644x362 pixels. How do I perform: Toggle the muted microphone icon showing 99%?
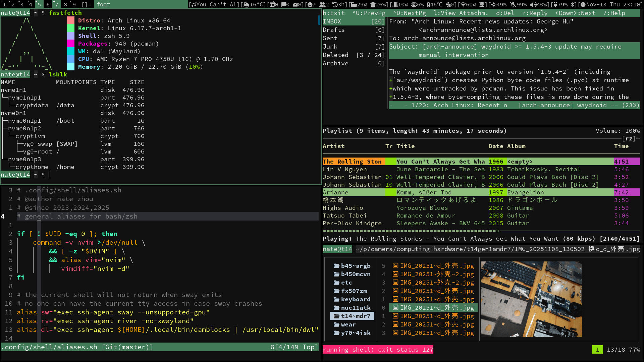[x=513, y=4]
